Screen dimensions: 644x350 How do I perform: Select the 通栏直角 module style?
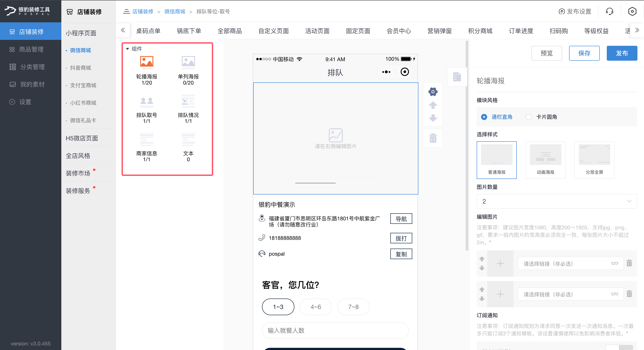tap(497, 117)
